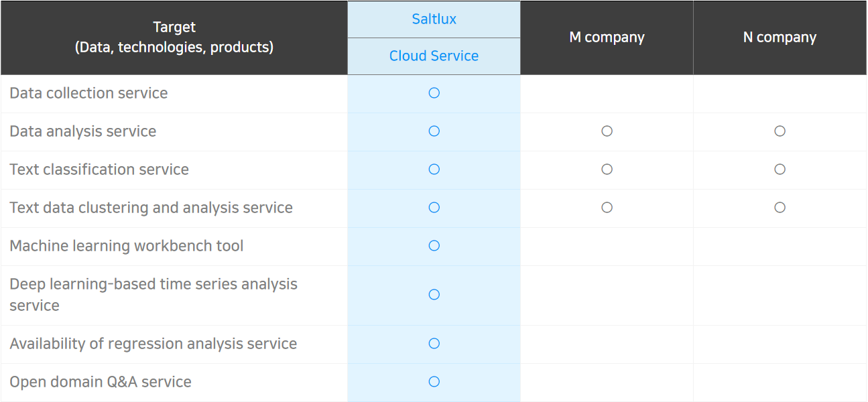The width and height of the screenshot is (868, 402).
Task: Click the Saltlux header link
Action: coord(434,19)
